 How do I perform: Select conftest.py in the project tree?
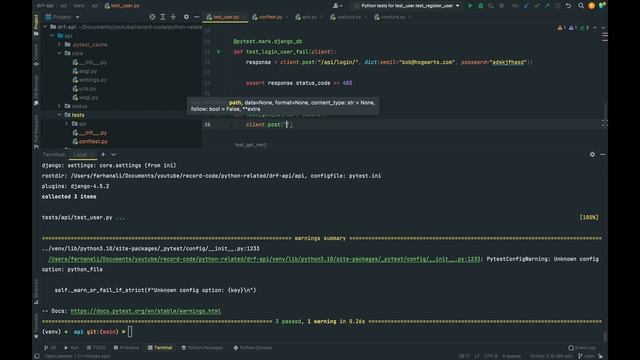click(x=90, y=141)
